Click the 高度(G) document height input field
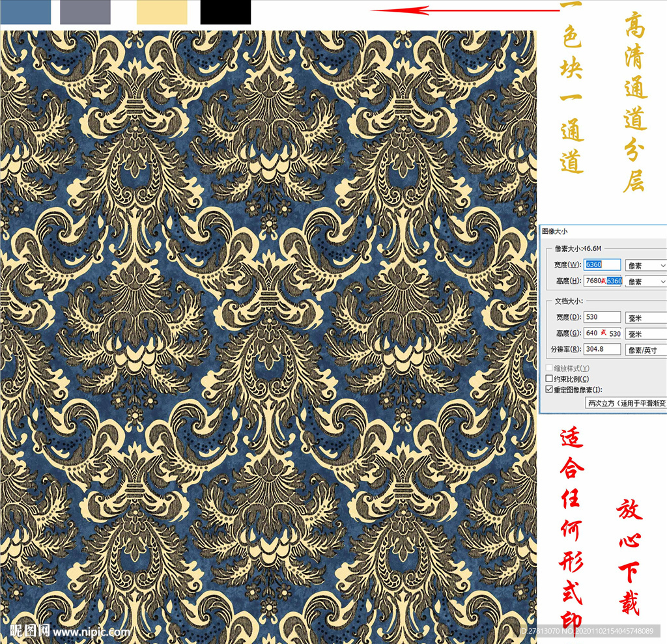 pyautogui.click(x=603, y=333)
